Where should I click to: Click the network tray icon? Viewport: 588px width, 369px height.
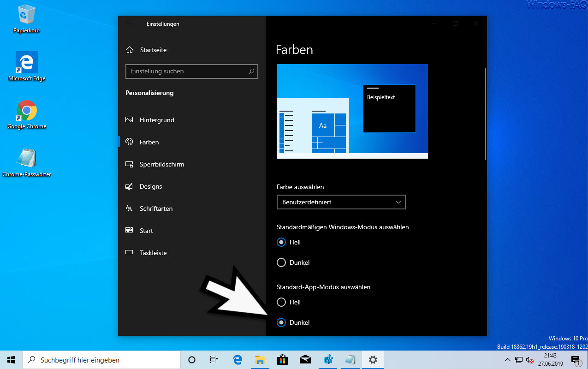point(519,360)
